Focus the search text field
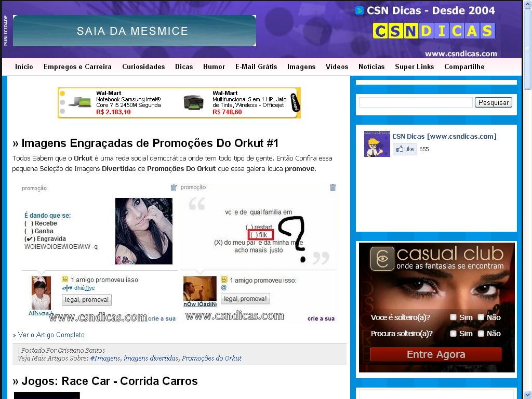The image size is (532, 399). point(416,102)
